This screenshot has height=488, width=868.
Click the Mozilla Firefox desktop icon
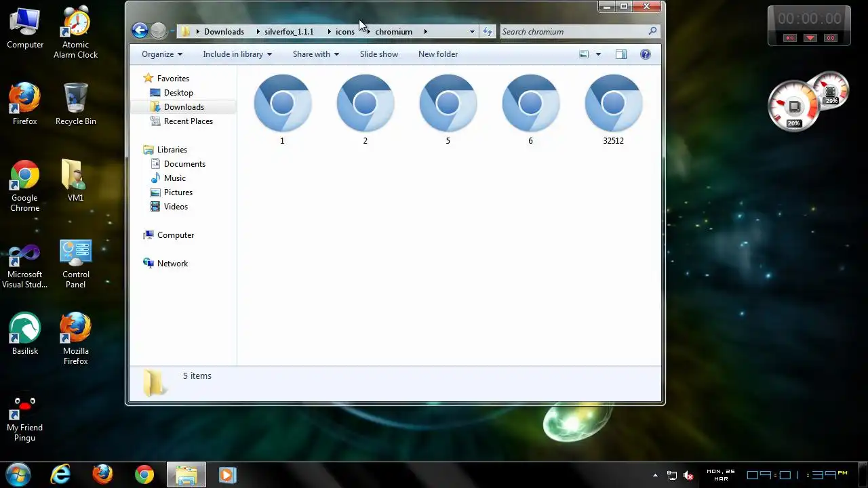pos(76,338)
